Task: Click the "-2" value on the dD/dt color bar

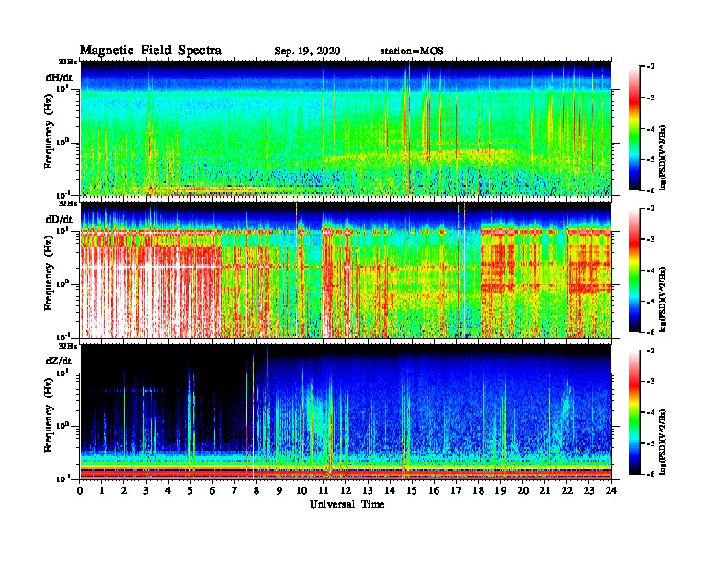Action: [650, 209]
